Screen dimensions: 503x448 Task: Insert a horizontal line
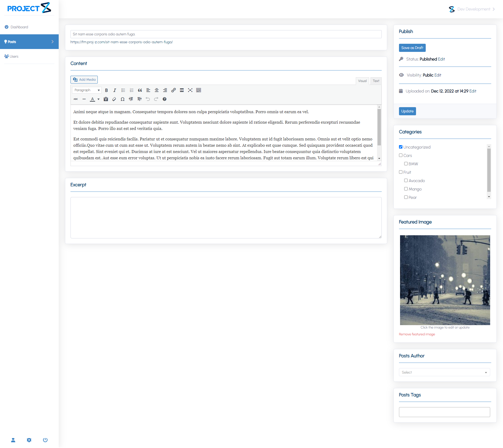click(84, 99)
